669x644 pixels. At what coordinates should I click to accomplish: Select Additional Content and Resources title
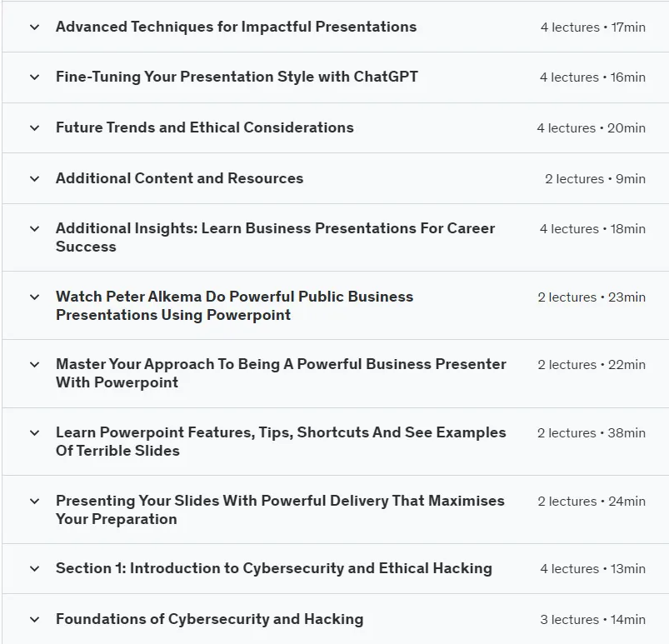pos(180,178)
